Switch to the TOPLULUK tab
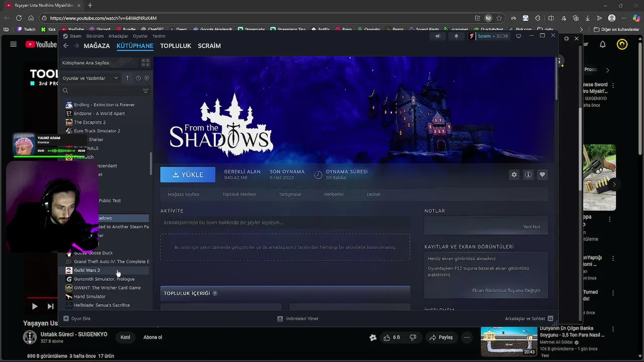The image size is (644, 362). point(176,46)
